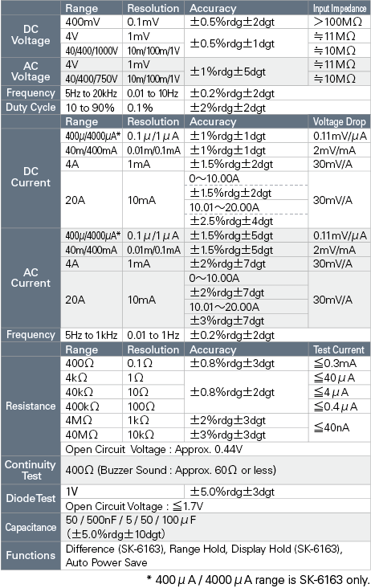Select the Voltage Drop column header
371x588 pixels.
pos(339,121)
